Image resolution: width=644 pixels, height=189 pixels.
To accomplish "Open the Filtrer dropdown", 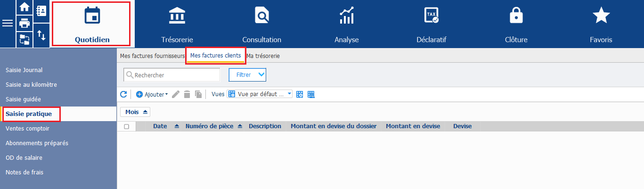I will (247, 74).
